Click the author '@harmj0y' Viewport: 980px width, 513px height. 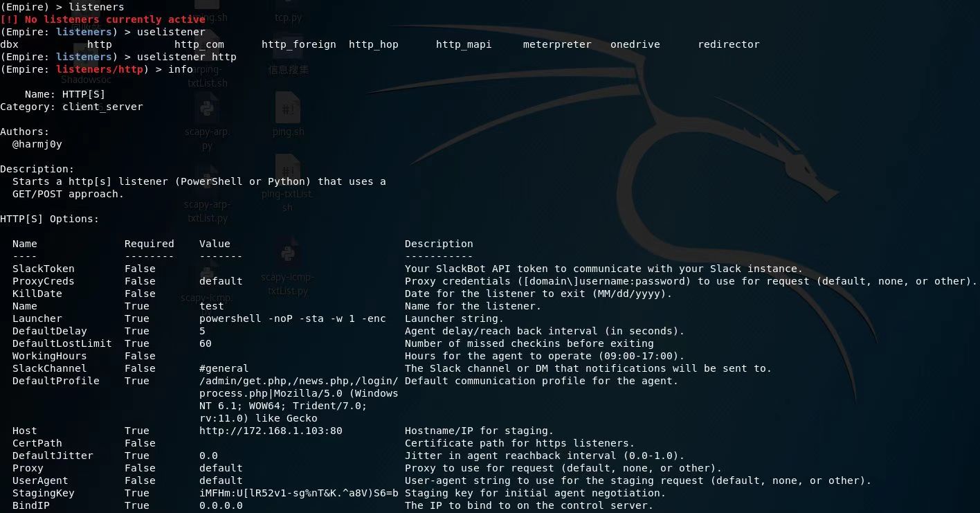[37, 144]
